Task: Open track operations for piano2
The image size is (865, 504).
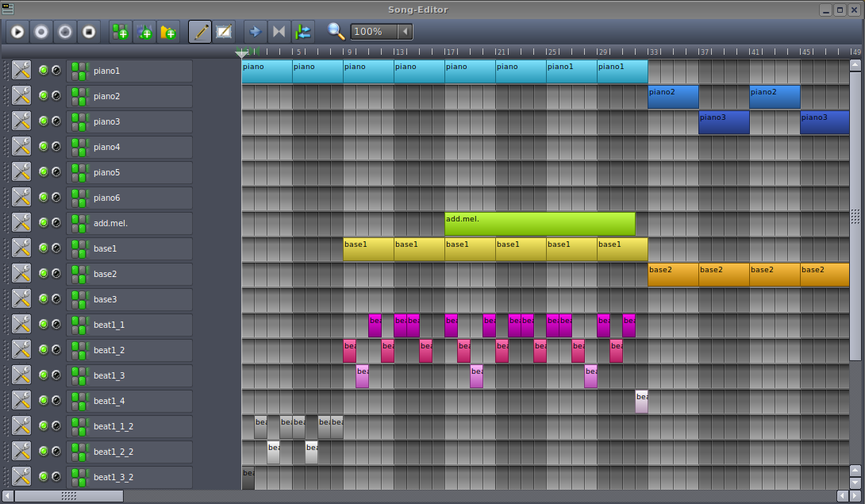Action: tap(21, 96)
